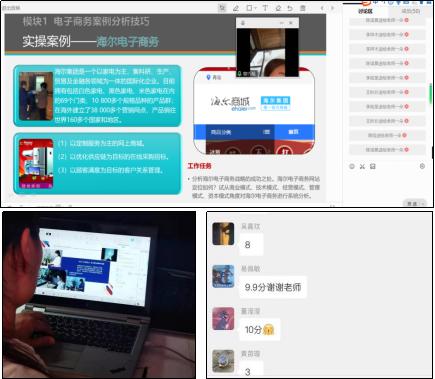Undo the last annotation

(290, 8)
